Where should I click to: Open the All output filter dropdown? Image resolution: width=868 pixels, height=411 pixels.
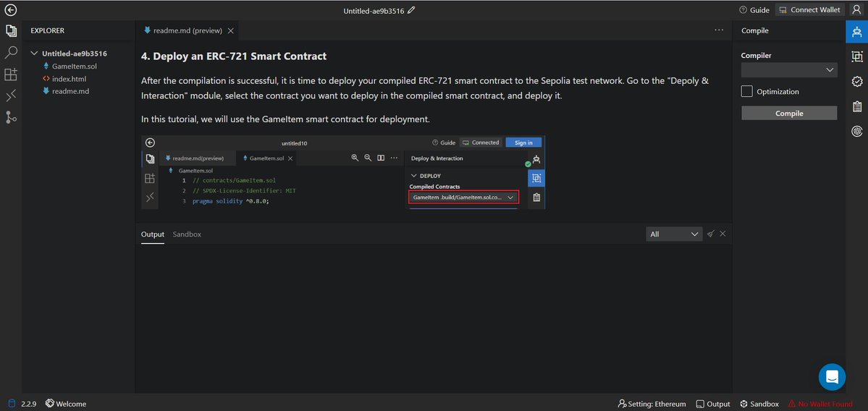coord(674,234)
